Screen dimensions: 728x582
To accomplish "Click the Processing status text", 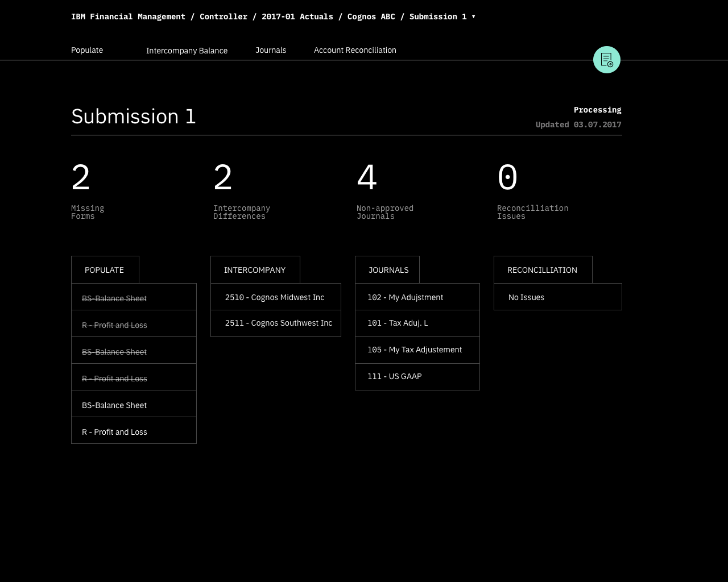I will 597,110.
